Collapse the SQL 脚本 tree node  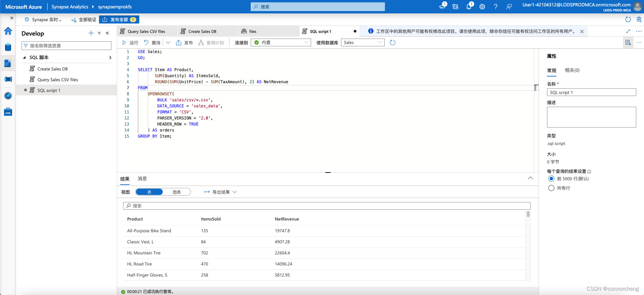click(x=24, y=57)
